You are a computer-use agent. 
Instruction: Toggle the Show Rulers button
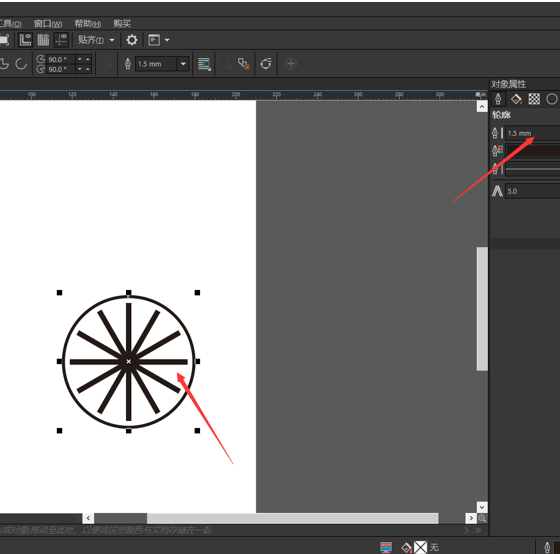(x=25, y=40)
